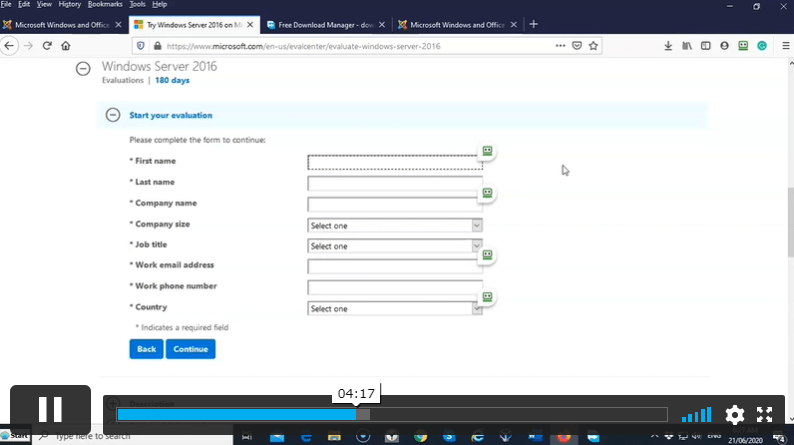Image resolution: width=794 pixels, height=445 pixels.
Task: Open the Company size dropdown
Action: (395, 226)
